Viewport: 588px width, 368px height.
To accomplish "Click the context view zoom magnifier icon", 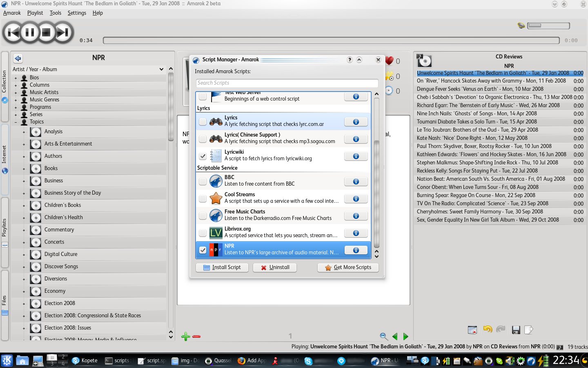I will (383, 337).
